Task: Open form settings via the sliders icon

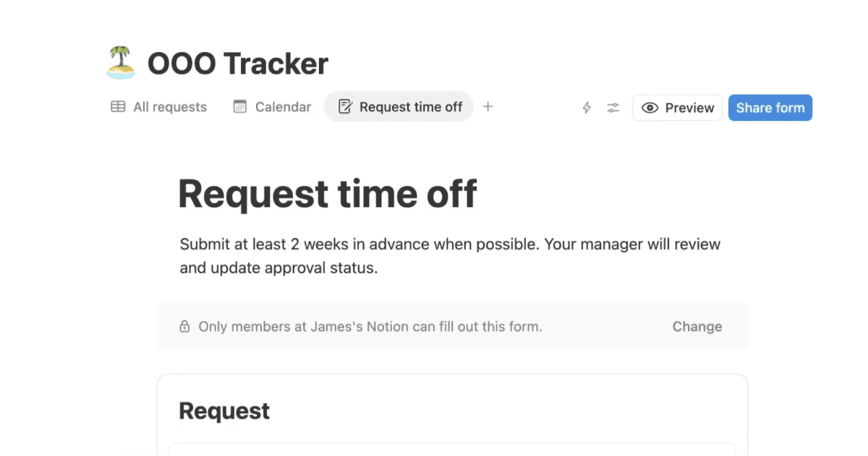Action: (x=613, y=107)
